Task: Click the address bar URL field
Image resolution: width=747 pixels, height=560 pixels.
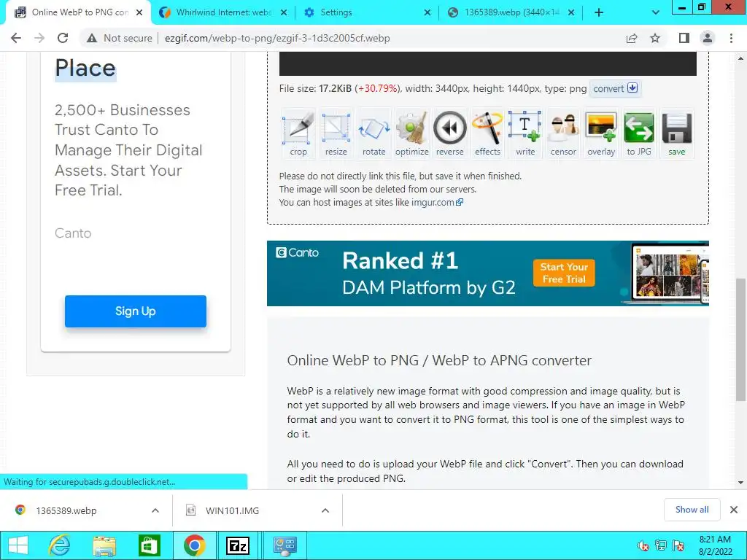Action: [x=277, y=38]
